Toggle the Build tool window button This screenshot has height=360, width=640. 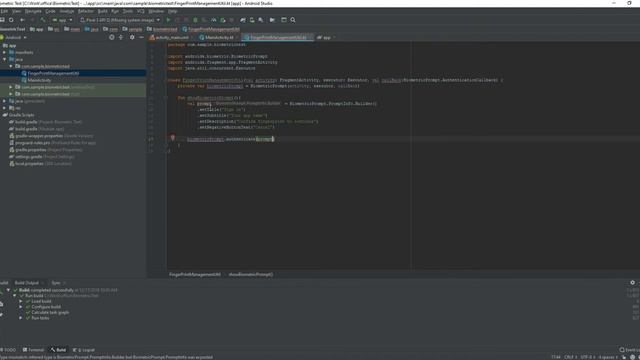pos(58,350)
